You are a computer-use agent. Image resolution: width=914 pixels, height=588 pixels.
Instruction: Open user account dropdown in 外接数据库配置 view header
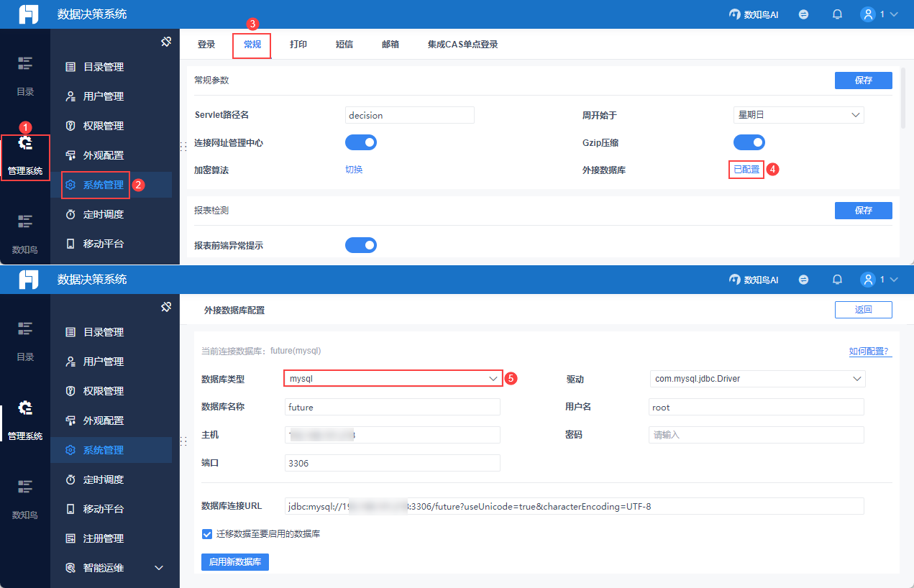pyautogui.click(x=879, y=280)
